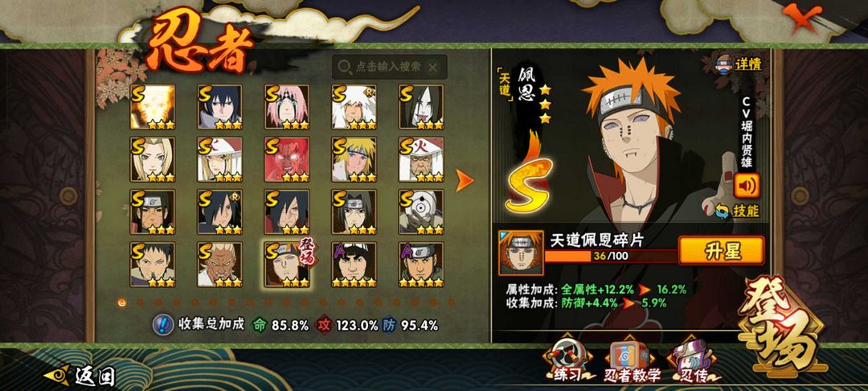Go to next ninja page with the orange arrow
The image size is (868, 391).
[x=465, y=180]
